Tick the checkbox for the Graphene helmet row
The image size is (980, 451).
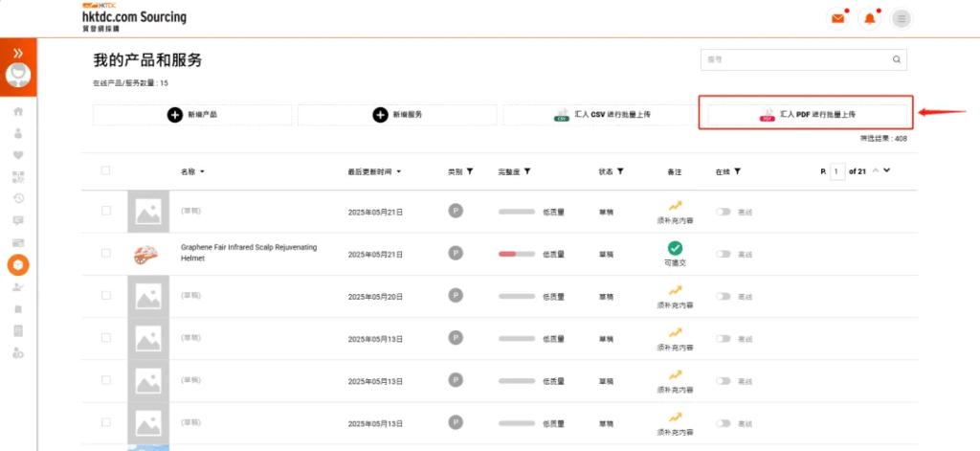[x=105, y=253]
